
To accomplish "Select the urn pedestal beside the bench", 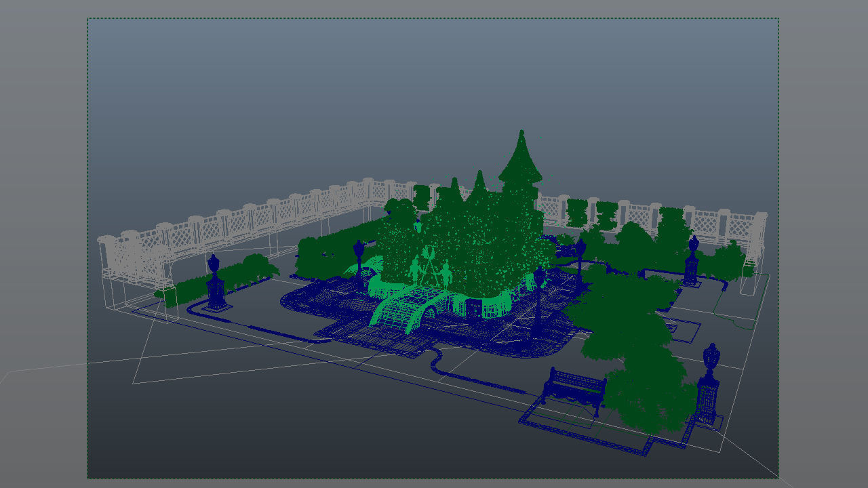I will click(x=709, y=384).
